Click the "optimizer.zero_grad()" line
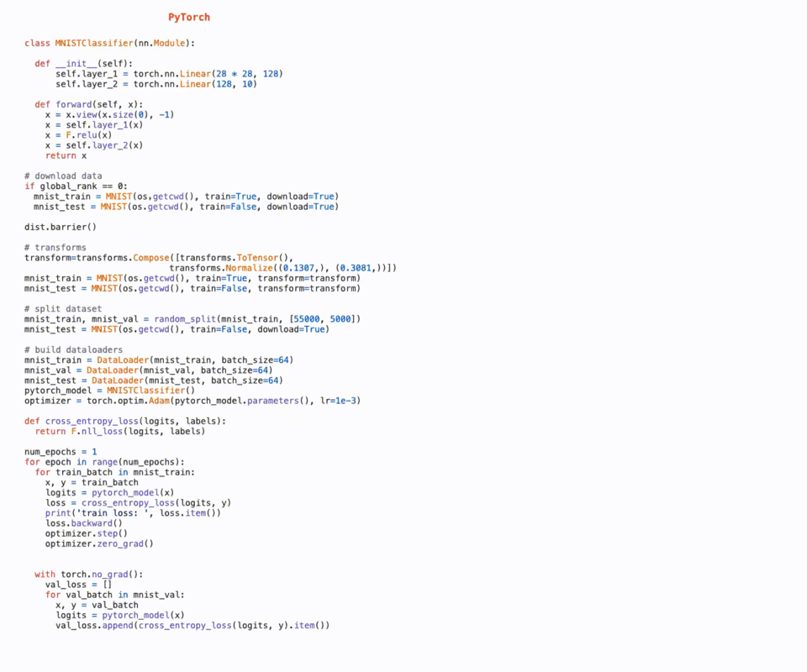The image size is (807, 672). tap(99, 544)
